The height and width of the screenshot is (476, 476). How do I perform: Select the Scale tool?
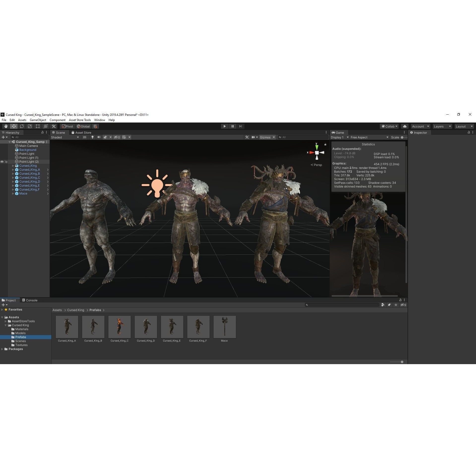click(x=30, y=126)
